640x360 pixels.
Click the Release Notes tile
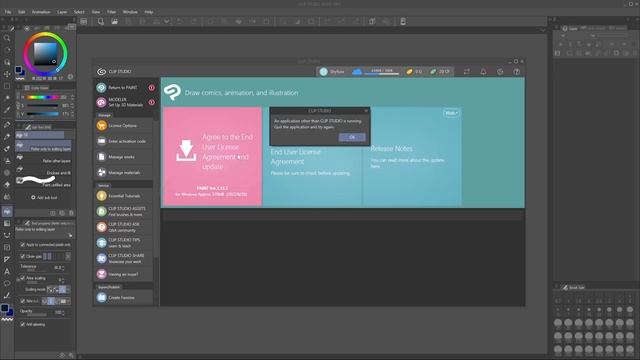412,157
